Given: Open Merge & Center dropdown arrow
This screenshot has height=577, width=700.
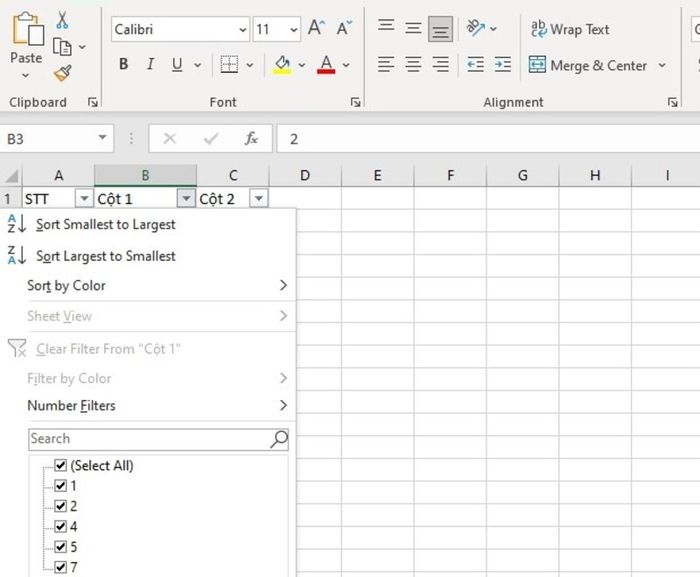Looking at the screenshot, I should pos(662,65).
